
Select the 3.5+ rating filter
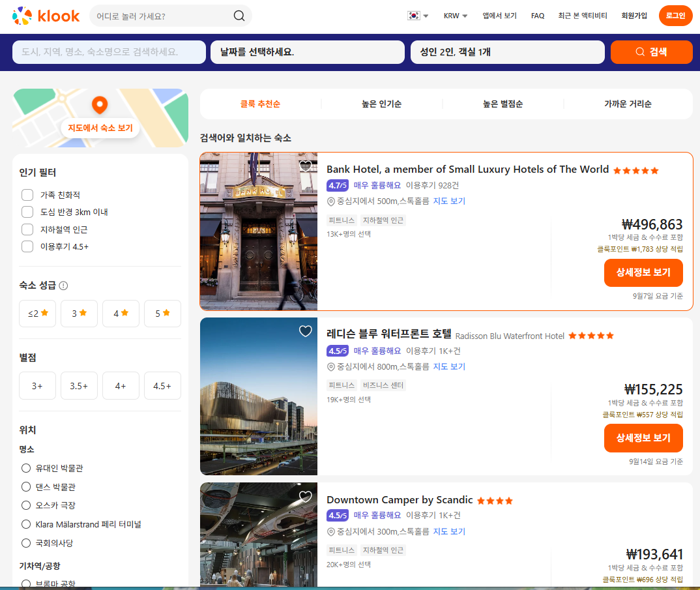(79, 385)
